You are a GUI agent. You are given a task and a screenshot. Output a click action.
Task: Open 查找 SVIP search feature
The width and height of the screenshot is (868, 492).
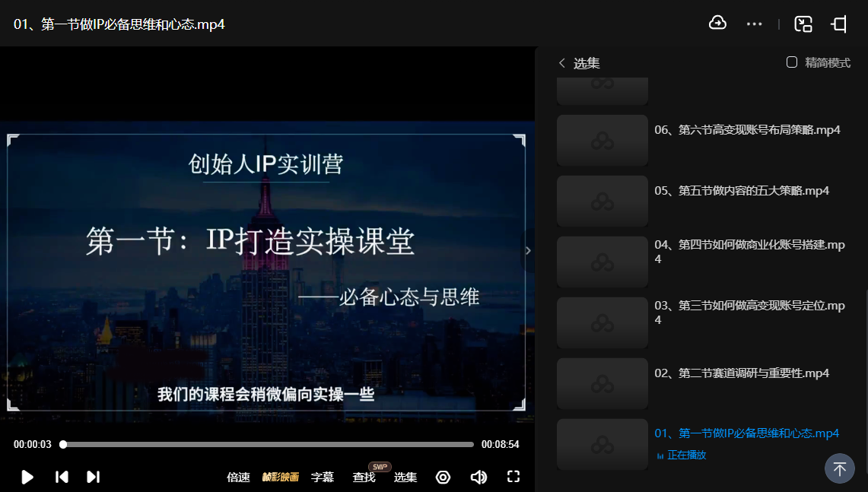click(x=364, y=477)
